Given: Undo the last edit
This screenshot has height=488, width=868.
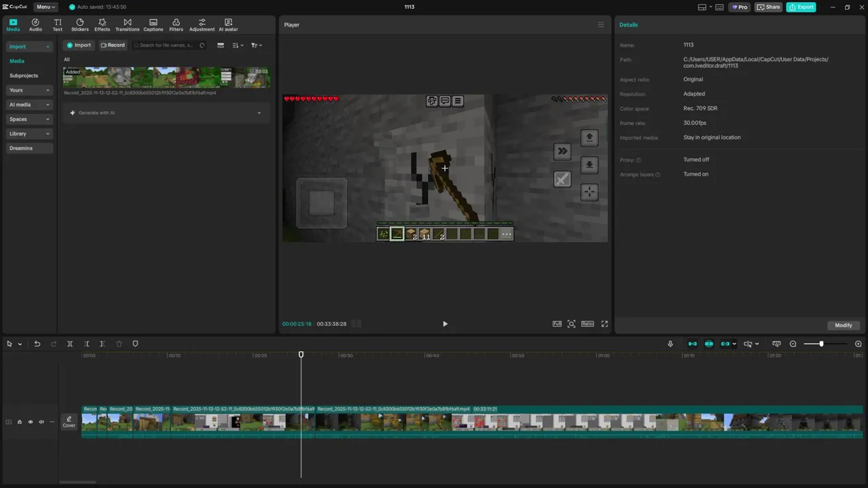Looking at the screenshot, I should pos(37,344).
